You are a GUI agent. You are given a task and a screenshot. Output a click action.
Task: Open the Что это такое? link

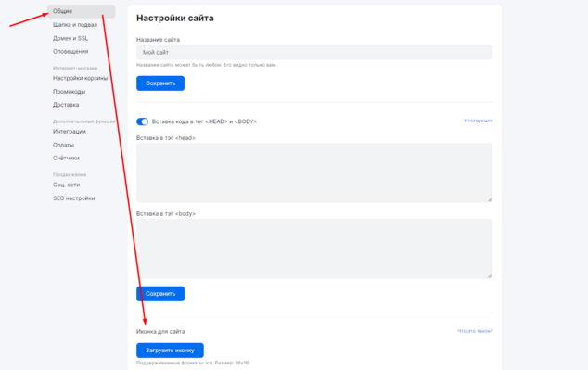click(475, 331)
